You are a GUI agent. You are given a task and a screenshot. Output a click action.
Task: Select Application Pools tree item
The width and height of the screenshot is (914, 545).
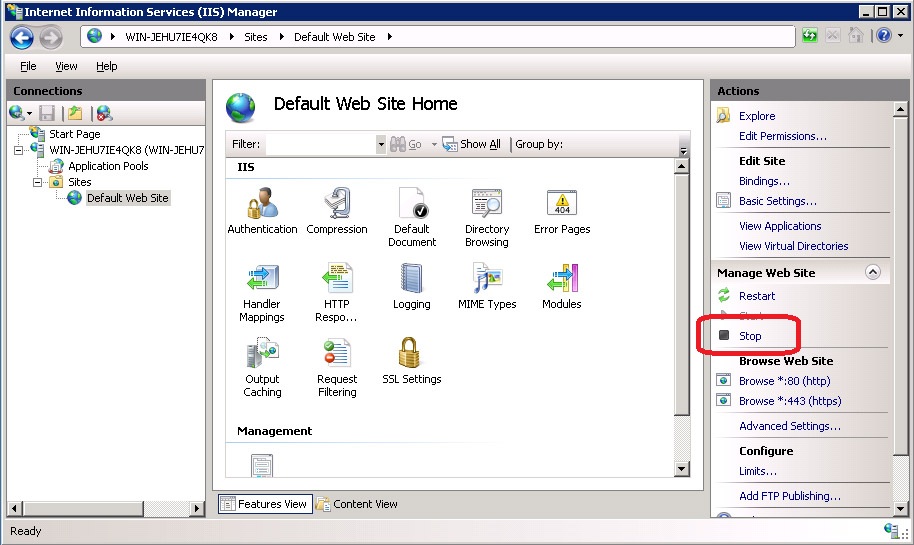[108, 166]
